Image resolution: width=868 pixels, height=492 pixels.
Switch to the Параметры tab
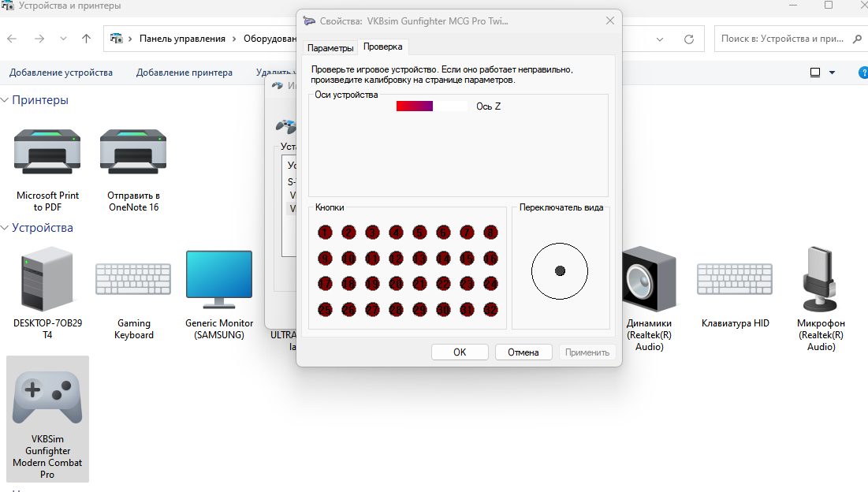(330, 47)
